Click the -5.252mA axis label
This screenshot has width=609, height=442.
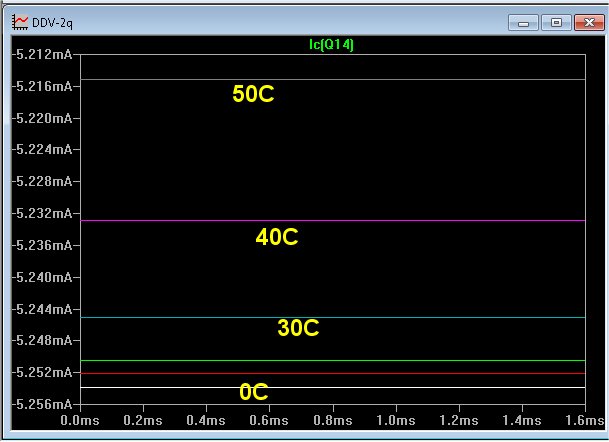[x=42, y=372]
